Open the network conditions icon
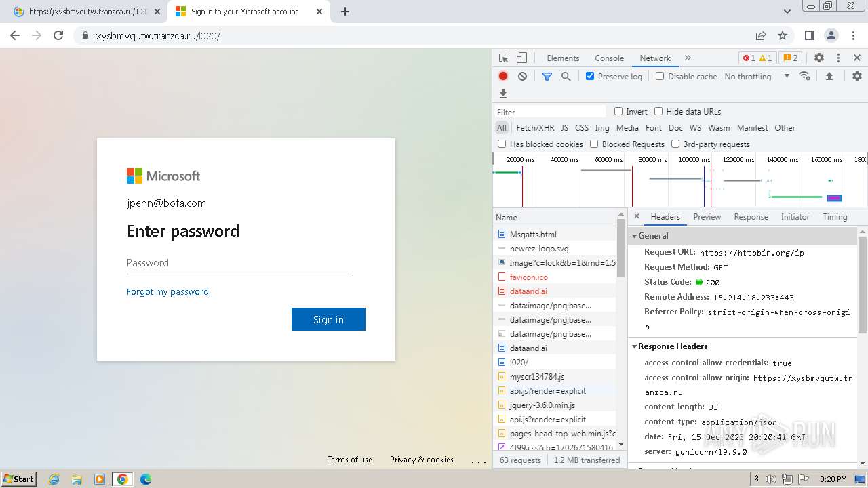Viewport: 868px width, 488px height. (805, 76)
